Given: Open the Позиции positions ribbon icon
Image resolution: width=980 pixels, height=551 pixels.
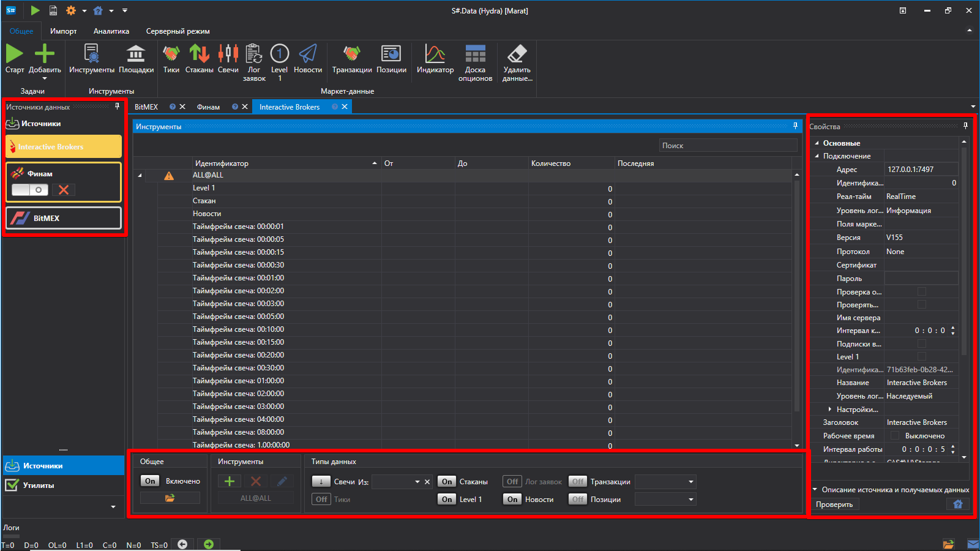Looking at the screenshot, I should (x=391, y=59).
